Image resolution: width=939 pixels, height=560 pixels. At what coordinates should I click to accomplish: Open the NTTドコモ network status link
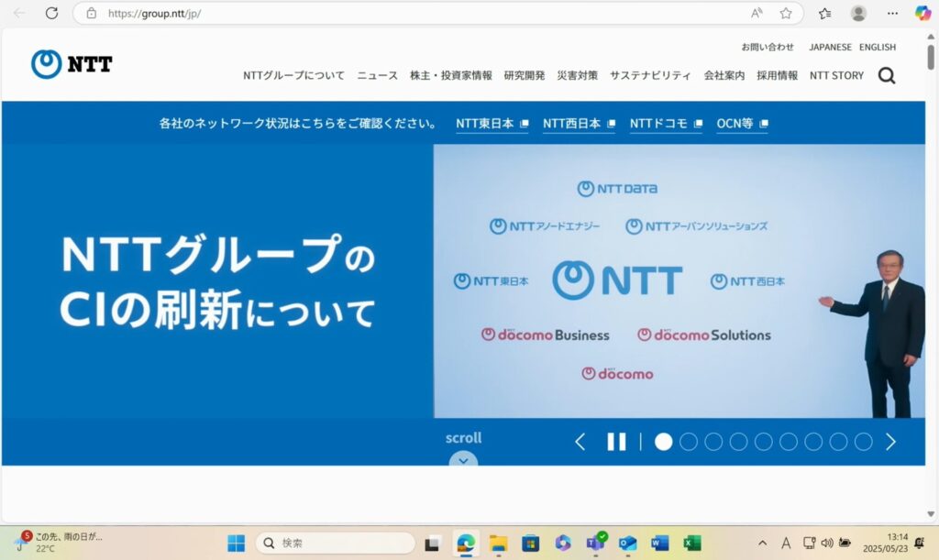click(x=666, y=124)
